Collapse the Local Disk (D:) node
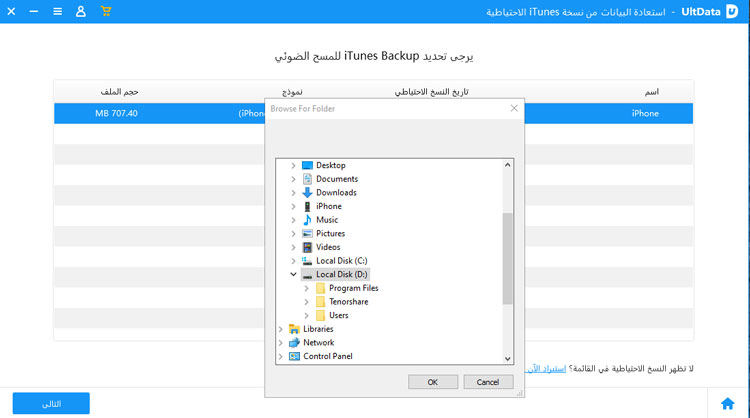 pyautogui.click(x=293, y=275)
